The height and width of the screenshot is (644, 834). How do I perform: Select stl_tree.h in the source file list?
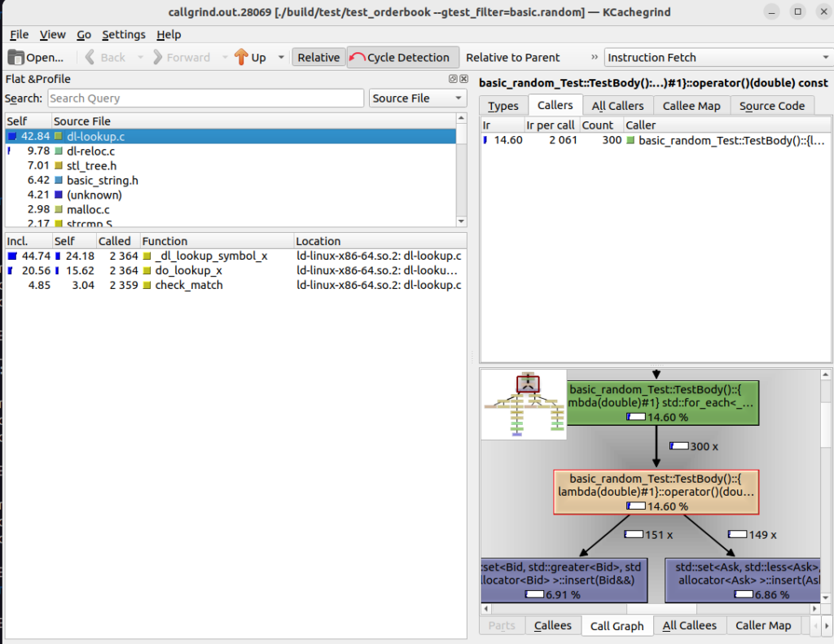230,166
